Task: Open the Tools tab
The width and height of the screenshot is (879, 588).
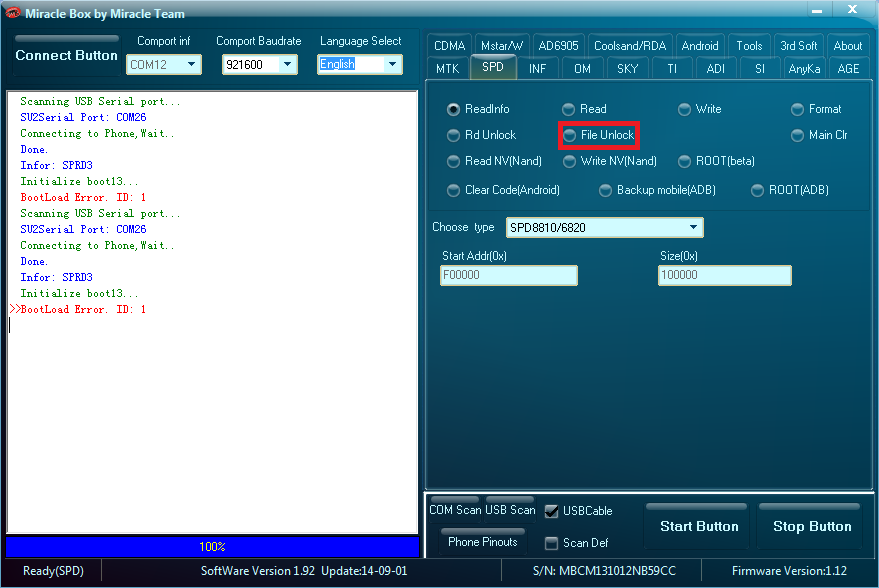Action: click(x=749, y=45)
